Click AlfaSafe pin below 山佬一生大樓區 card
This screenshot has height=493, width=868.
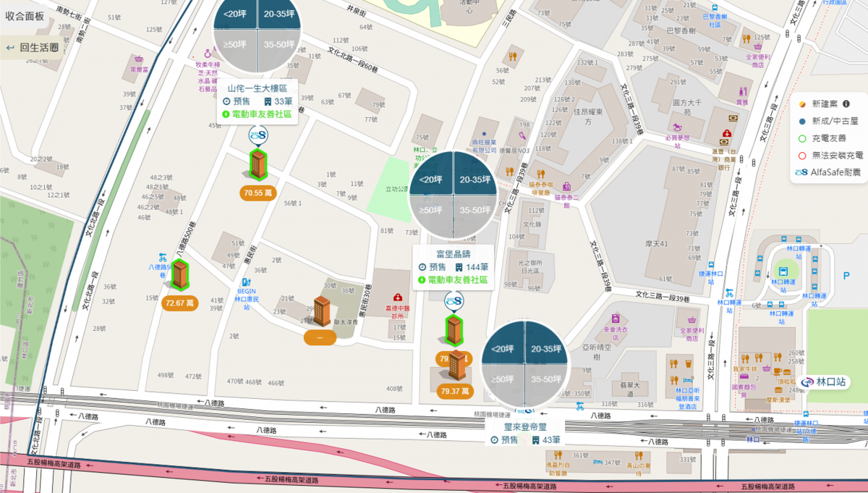tap(258, 135)
